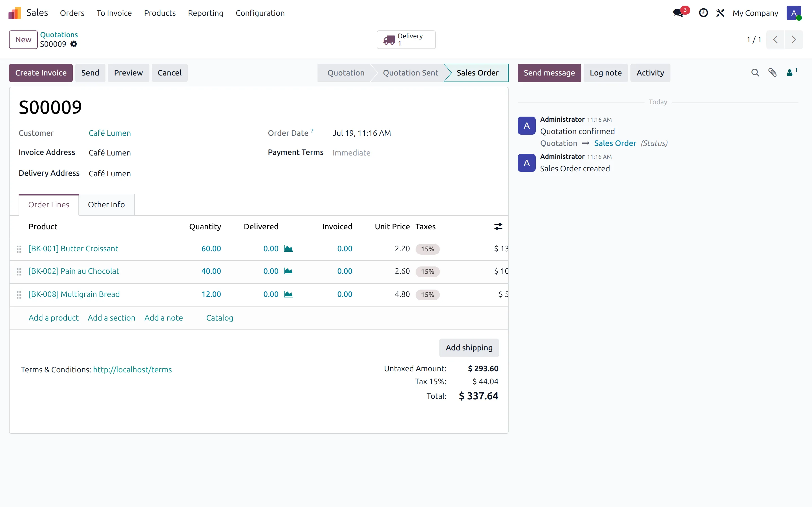Screen dimensions: 812x507
Task: Open the debug tools wrench icon
Action: 720,13
